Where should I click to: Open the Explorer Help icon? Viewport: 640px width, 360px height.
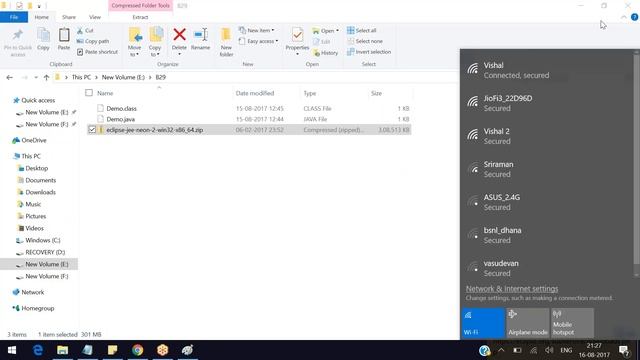coord(634,17)
